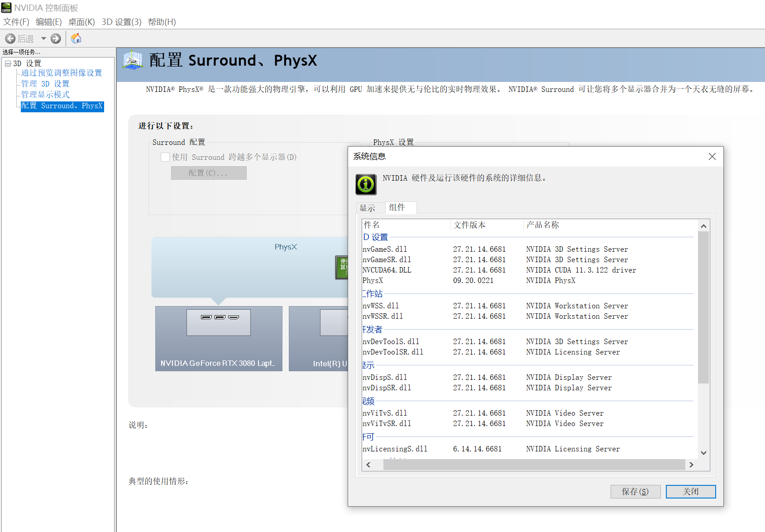Select the NVCUDA64.DLL row
765x532 pixels.
pyautogui.click(x=527, y=270)
